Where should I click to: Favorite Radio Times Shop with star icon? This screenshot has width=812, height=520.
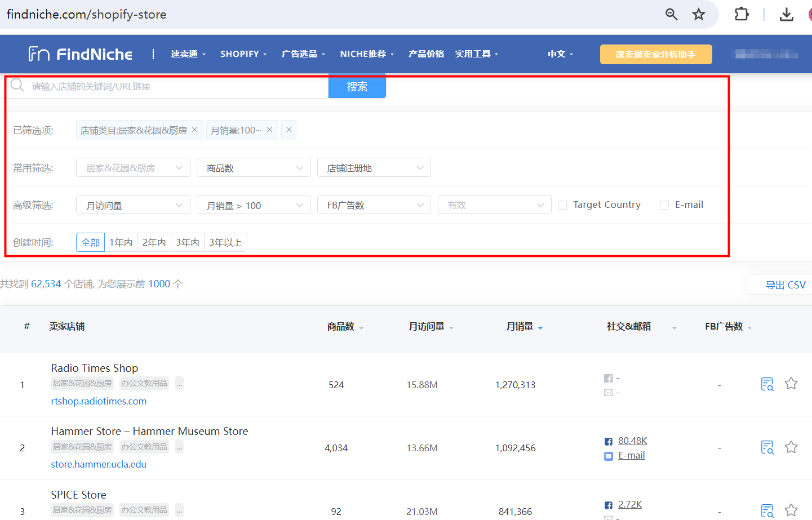[791, 384]
